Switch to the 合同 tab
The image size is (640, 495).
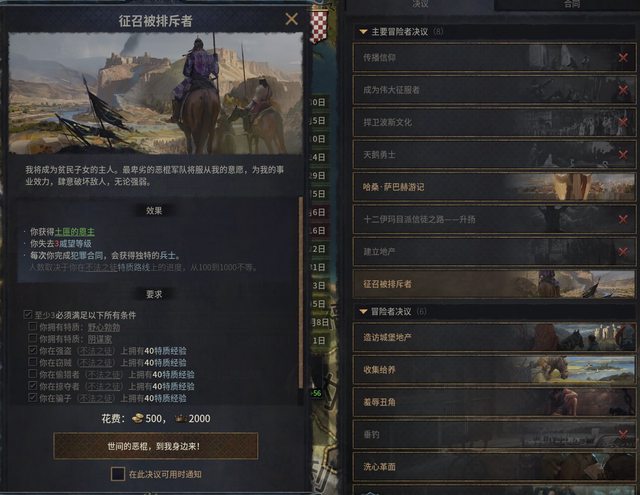click(571, 4)
